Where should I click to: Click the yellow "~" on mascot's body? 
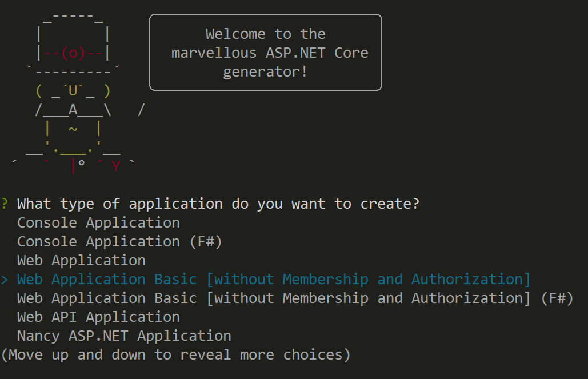pos(73,129)
